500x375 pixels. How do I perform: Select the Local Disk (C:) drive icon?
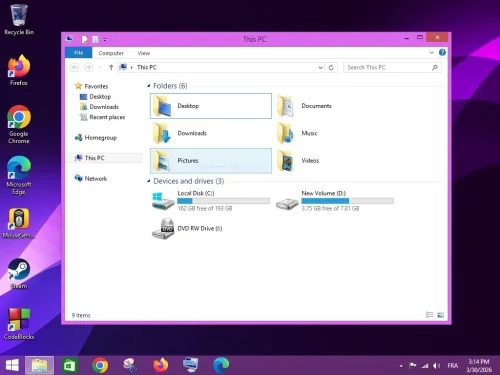tap(163, 201)
